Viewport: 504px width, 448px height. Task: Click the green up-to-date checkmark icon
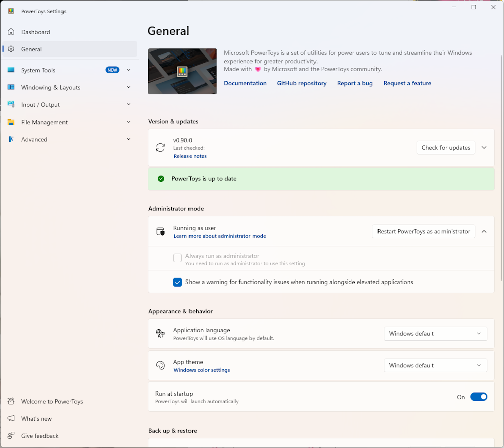coord(161,179)
